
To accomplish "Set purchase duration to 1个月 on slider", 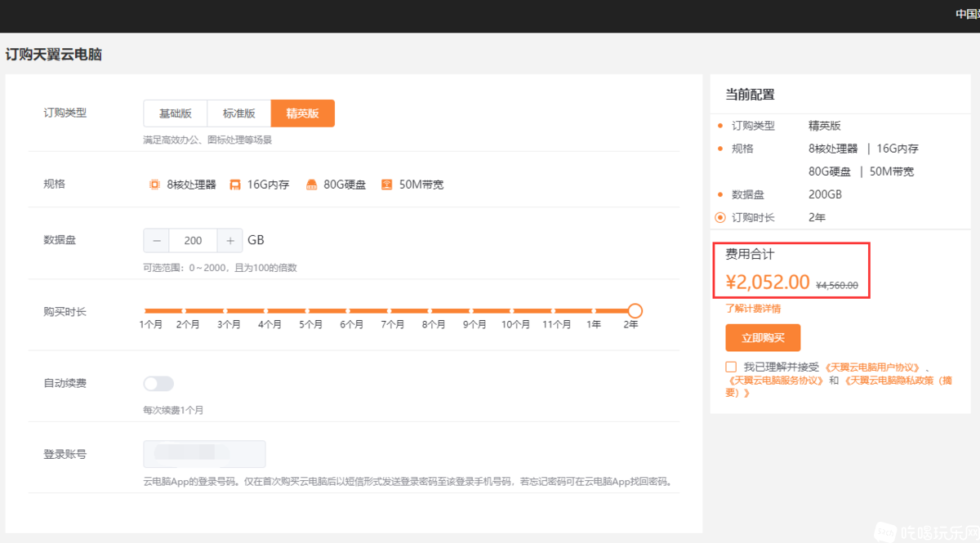I will 146,311.
